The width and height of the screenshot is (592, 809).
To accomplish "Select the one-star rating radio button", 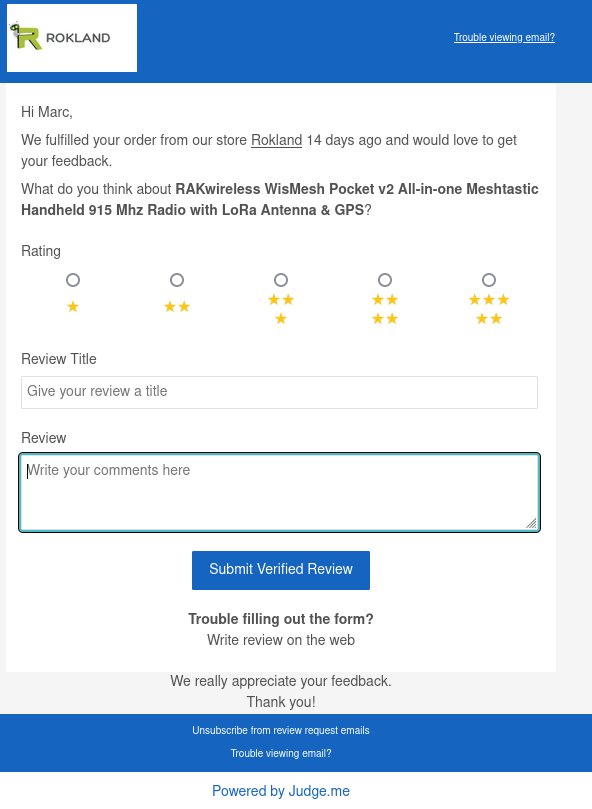I will click(73, 280).
